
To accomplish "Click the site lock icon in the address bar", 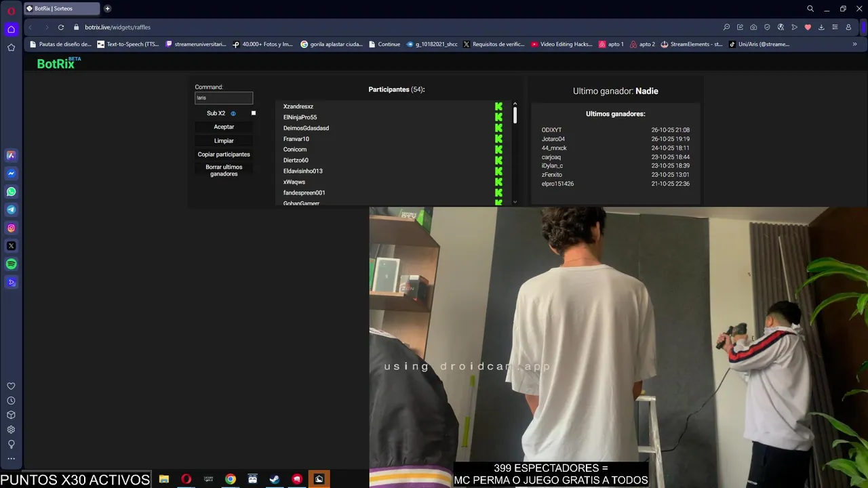I will click(77, 27).
